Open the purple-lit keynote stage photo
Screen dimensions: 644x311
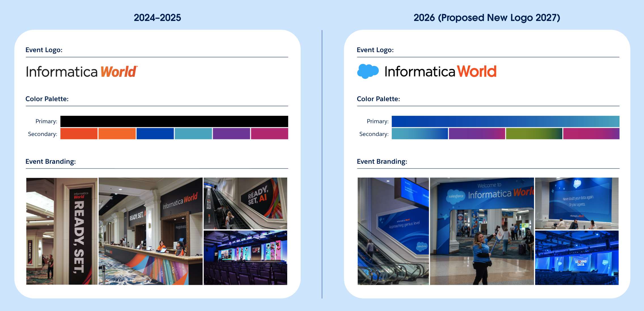[245, 258]
